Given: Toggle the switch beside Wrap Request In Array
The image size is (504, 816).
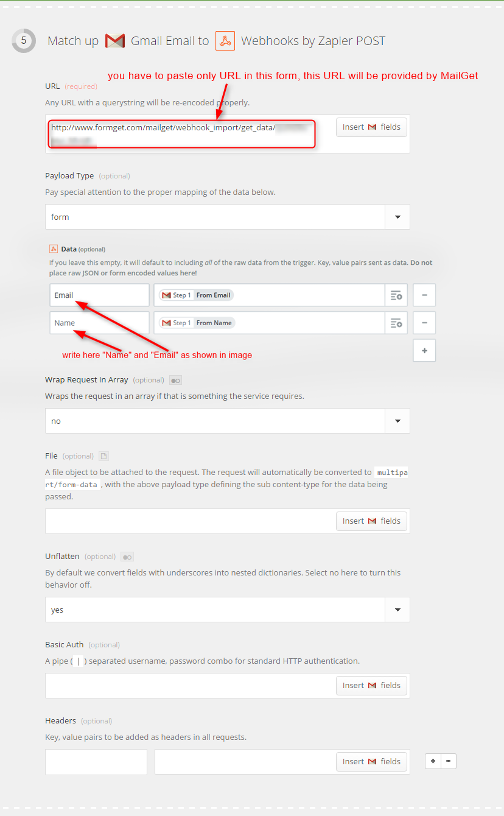Looking at the screenshot, I should pos(175,380).
